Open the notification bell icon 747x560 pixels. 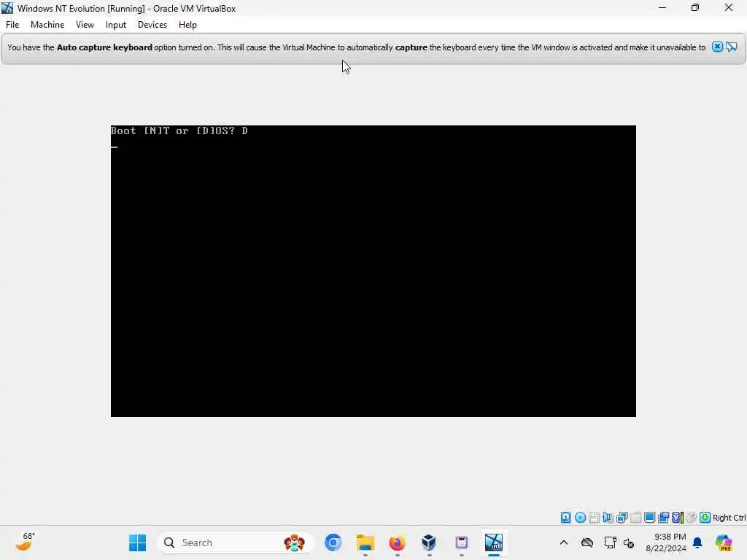point(697,542)
